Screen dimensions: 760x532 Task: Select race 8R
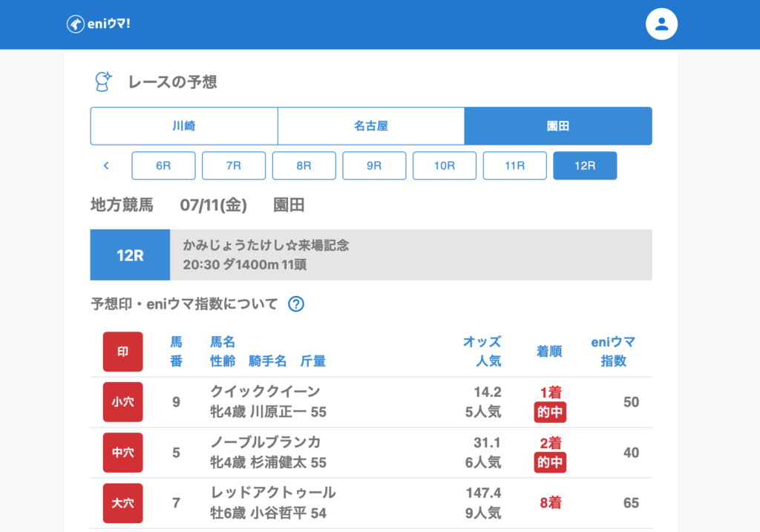tap(304, 165)
